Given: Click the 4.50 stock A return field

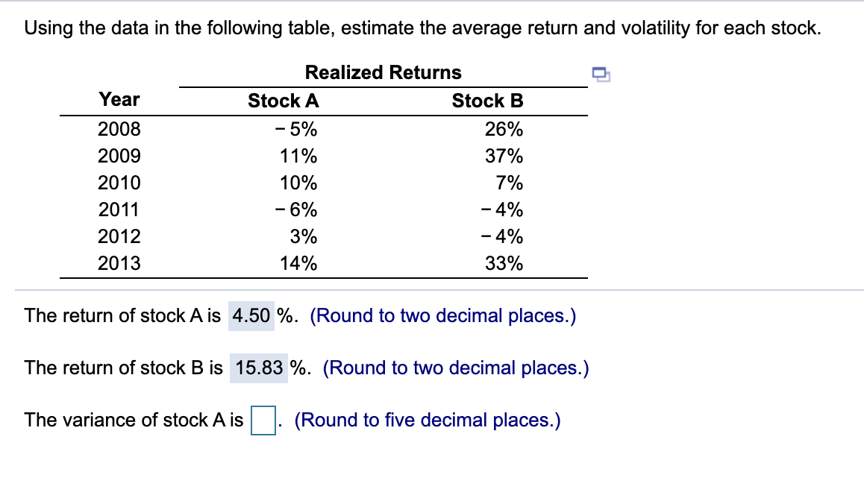Looking at the screenshot, I should (251, 315).
